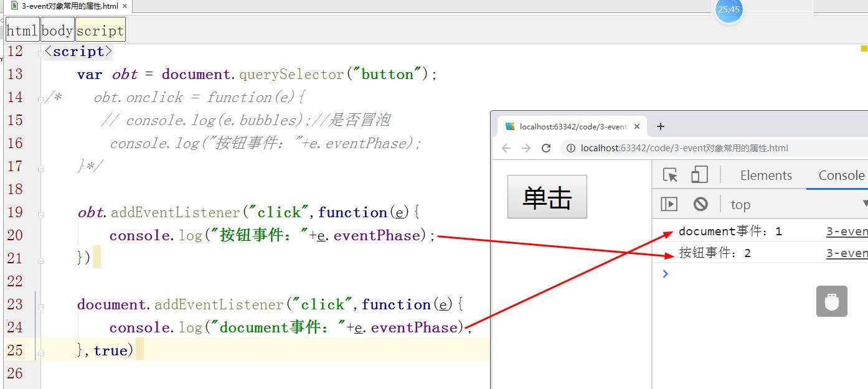Screen dimensions: 868x389
Task: Close the localhost browser tab
Action: coord(637,126)
